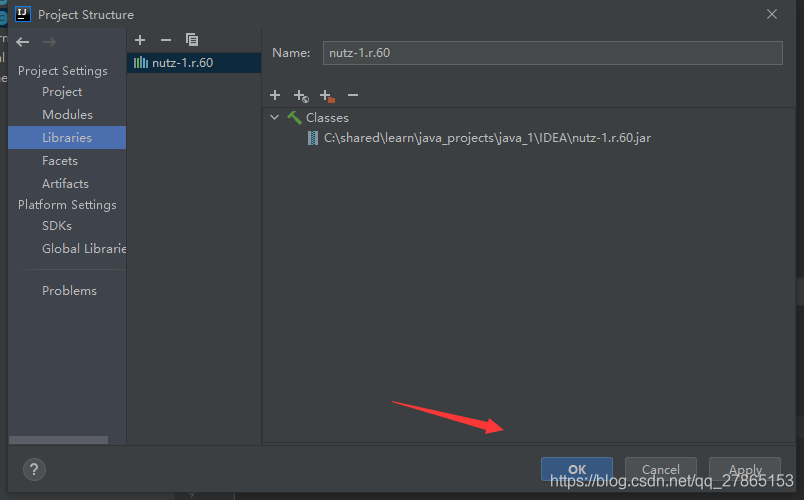The width and height of the screenshot is (804, 500).
Task: Click the forward navigation arrow
Action: (49, 42)
